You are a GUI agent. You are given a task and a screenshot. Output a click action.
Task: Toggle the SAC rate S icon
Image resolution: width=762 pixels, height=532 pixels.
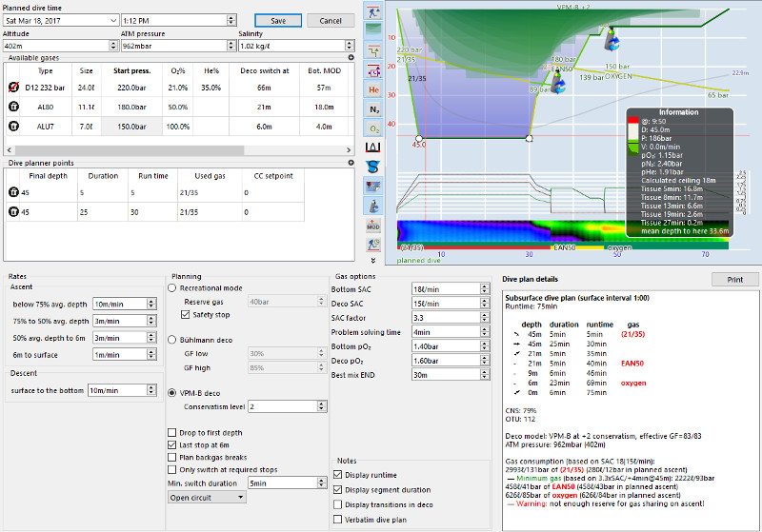[373, 167]
